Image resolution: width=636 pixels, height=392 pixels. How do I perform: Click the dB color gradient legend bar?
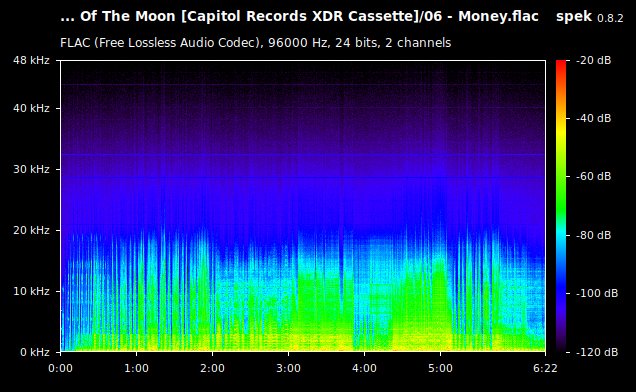pos(561,206)
